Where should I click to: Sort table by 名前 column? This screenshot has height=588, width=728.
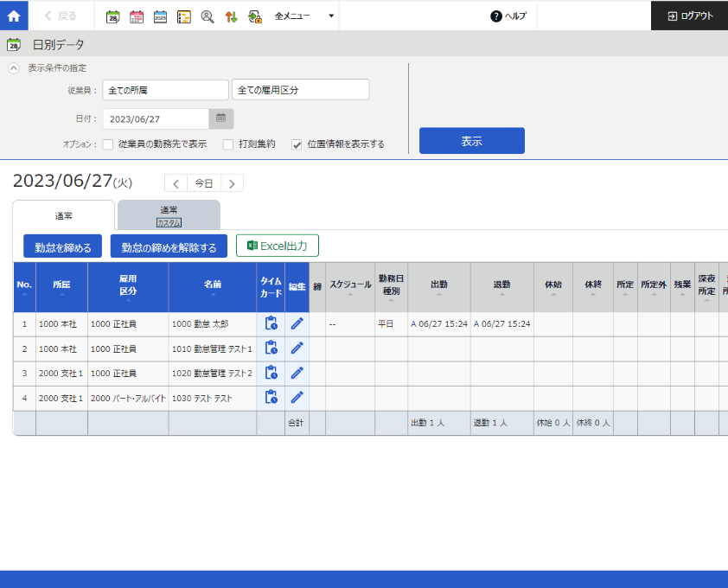[213, 287]
